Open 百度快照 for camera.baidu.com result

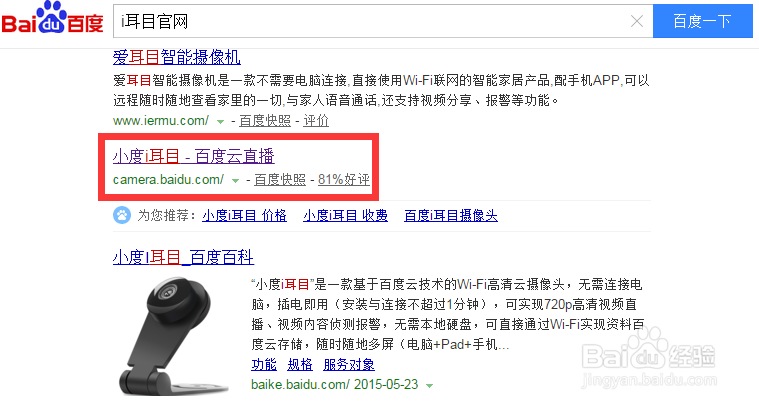[x=280, y=180]
